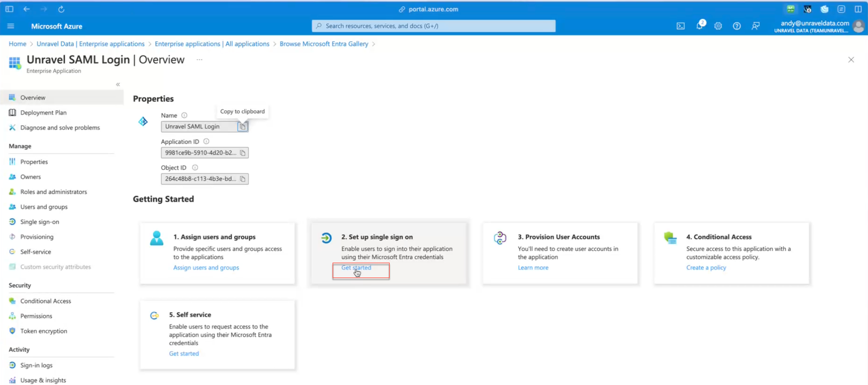The image size is (868, 385).
Task: Click the Object ID copy icon
Action: coord(242,178)
